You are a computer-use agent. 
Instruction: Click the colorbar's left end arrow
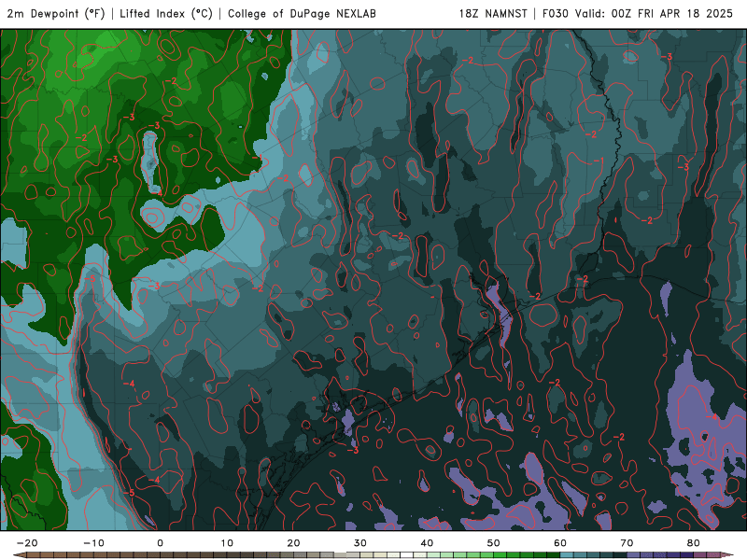pyautogui.click(x=19, y=555)
